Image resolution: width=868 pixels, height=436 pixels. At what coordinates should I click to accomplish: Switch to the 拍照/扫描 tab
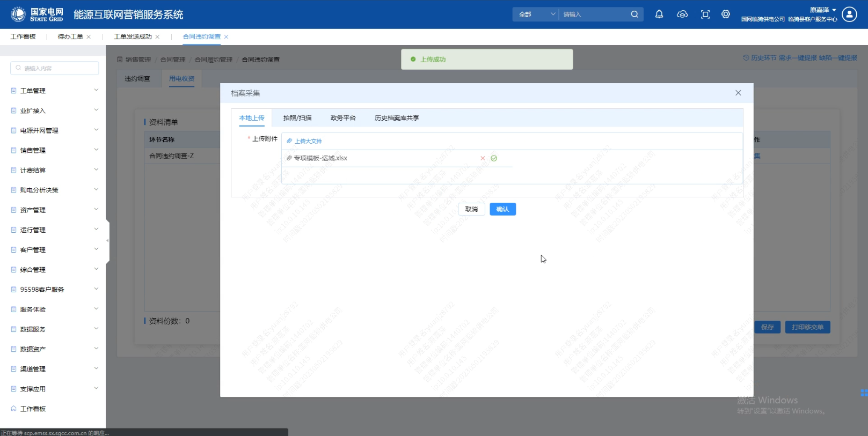pyautogui.click(x=297, y=118)
